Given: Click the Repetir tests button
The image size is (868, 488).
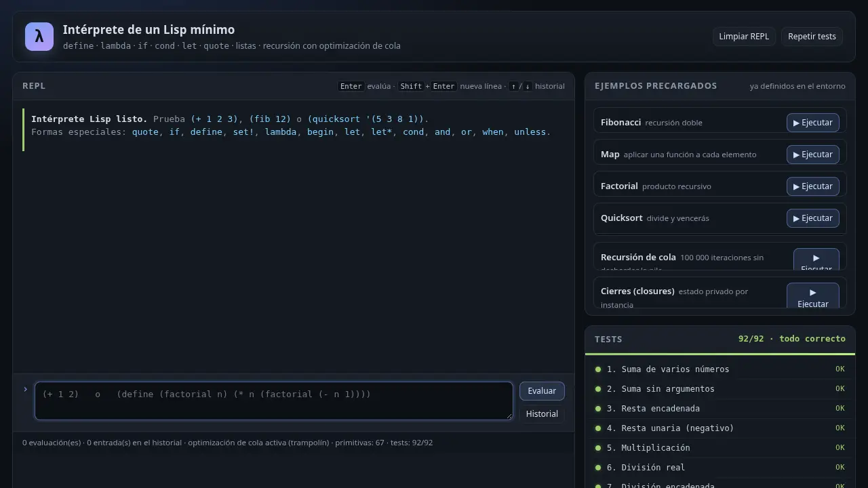Looking at the screenshot, I should pyautogui.click(x=812, y=37).
